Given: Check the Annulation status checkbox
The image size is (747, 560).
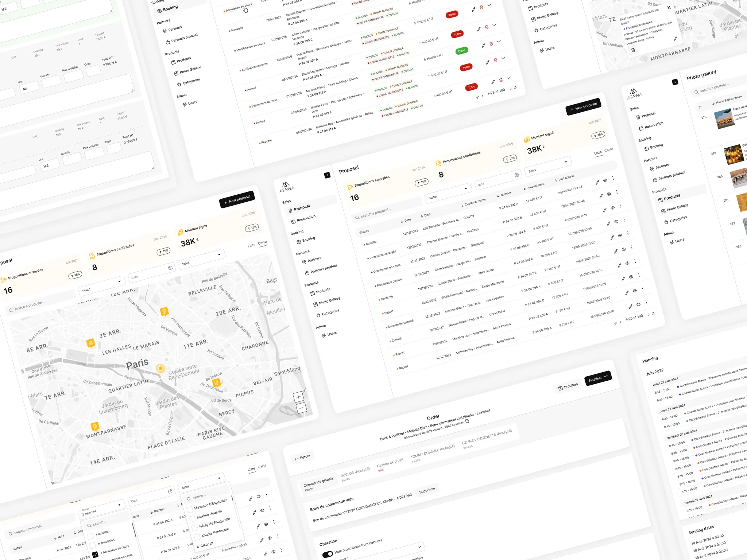Looking at the screenshot, I should 93,545.
